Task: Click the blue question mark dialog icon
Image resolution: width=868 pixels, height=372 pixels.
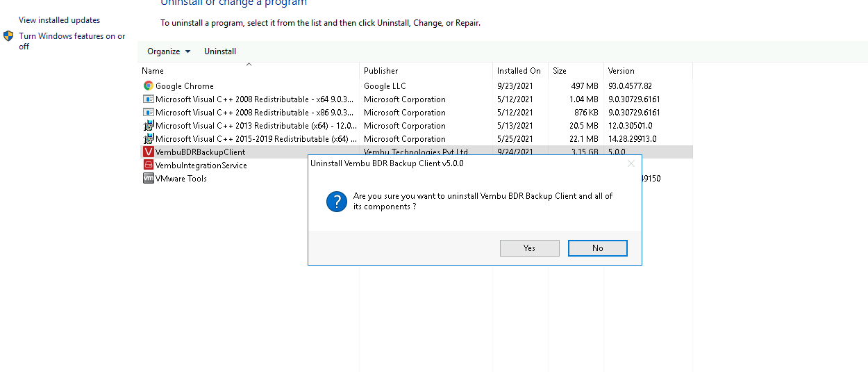Action: [337, 202]
